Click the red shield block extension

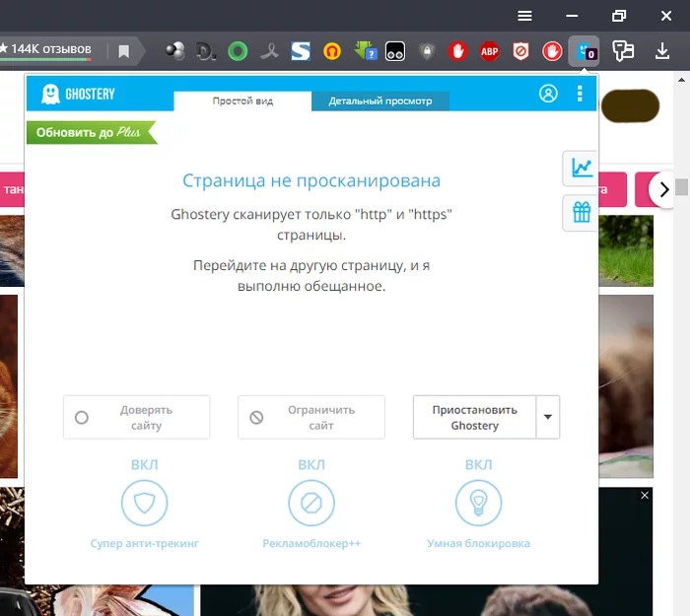click(520, 51)
